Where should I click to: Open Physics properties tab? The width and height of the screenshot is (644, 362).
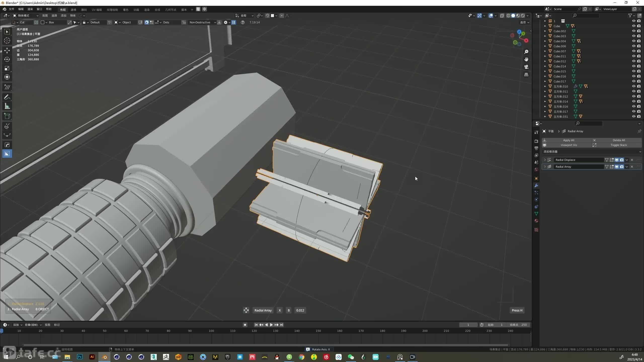(536, 200)
